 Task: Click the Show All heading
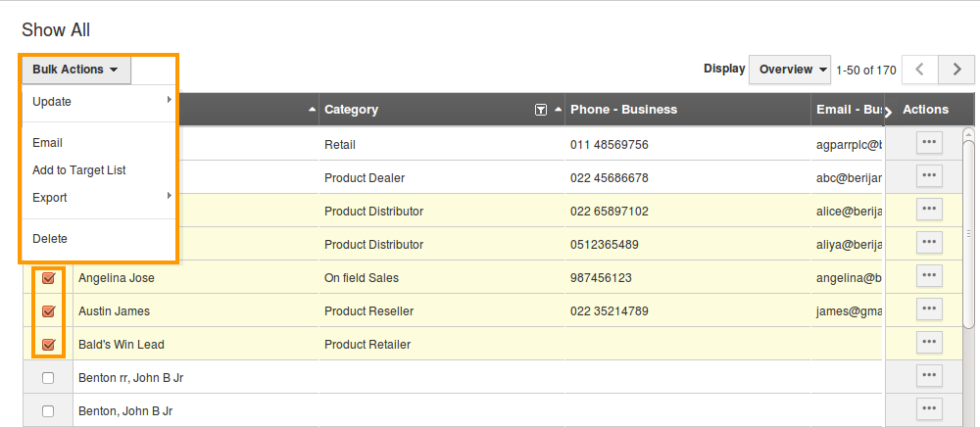tap(56, 30)
